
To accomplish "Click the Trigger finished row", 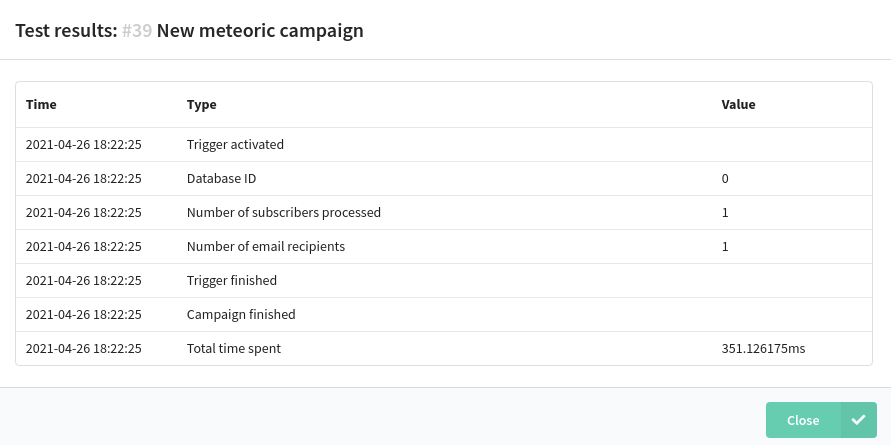I will click(444, 280).
